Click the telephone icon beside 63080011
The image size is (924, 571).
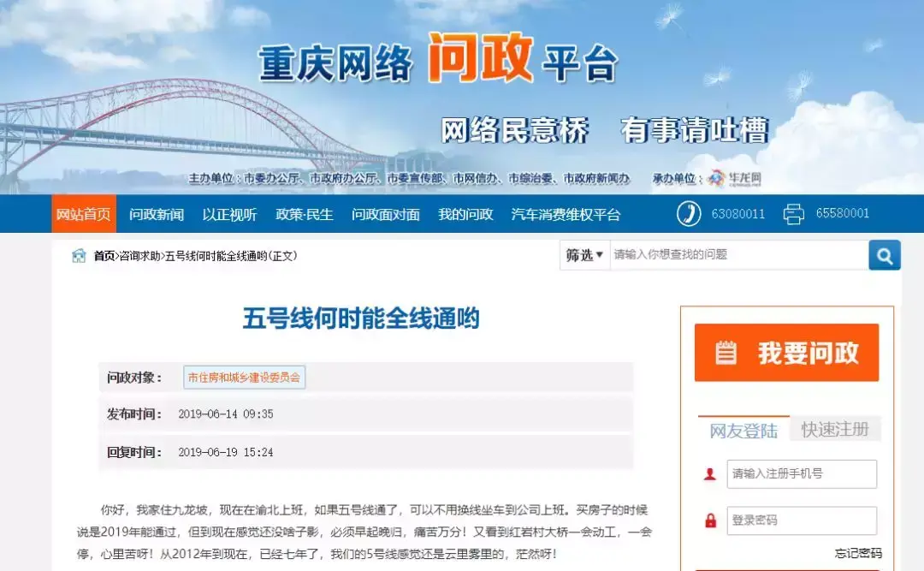coord(689,214)
